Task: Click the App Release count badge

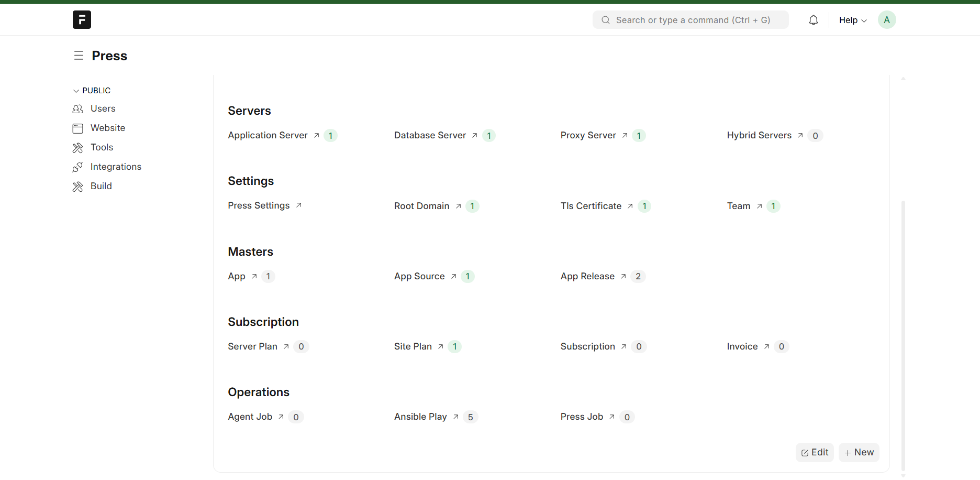Action: [638, 276]
